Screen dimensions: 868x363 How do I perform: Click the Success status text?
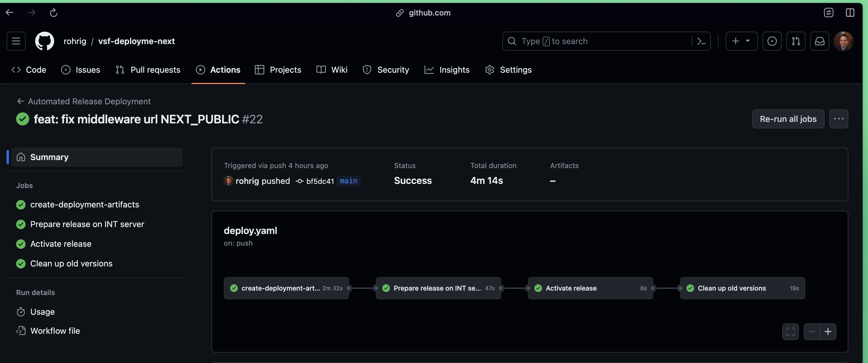[x=413, y=181]
